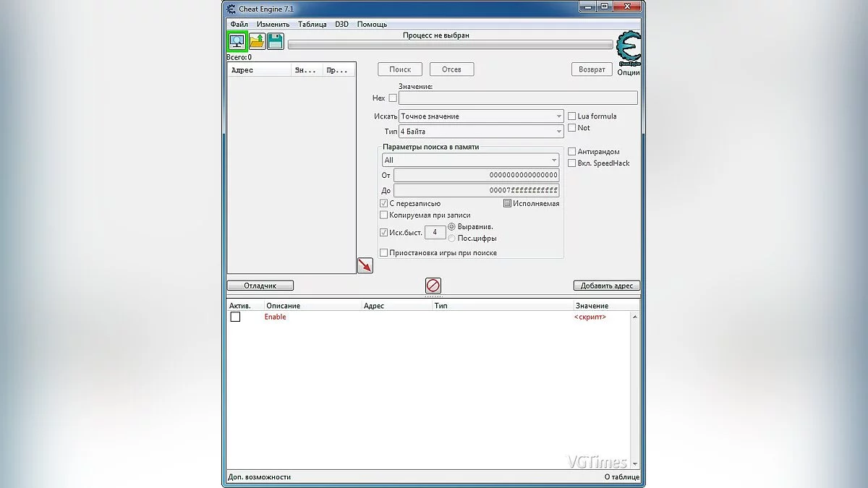Enable the Вкл. SpeedHack checkbox
The image size is (868, 488).
point(571,163)
